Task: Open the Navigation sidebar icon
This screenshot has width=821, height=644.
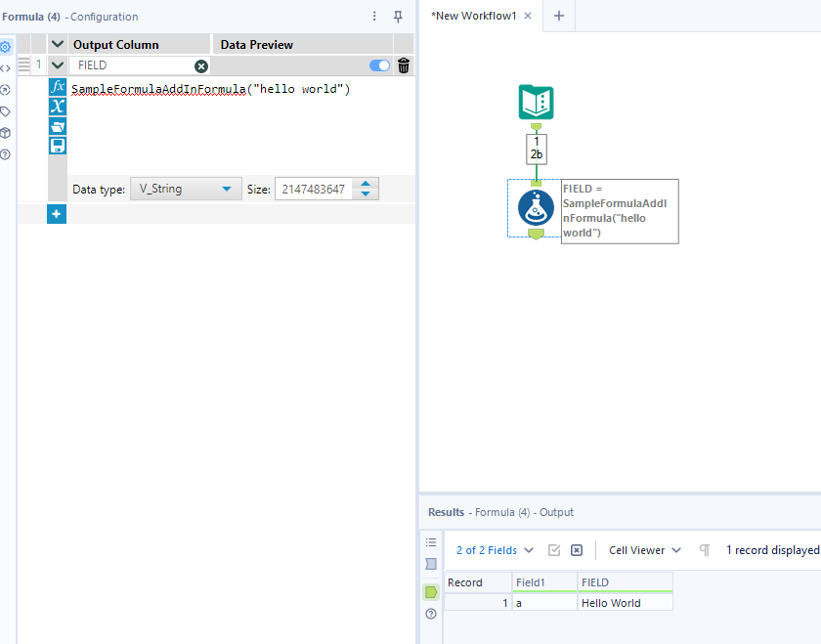Action: click(x=5, y=90)
